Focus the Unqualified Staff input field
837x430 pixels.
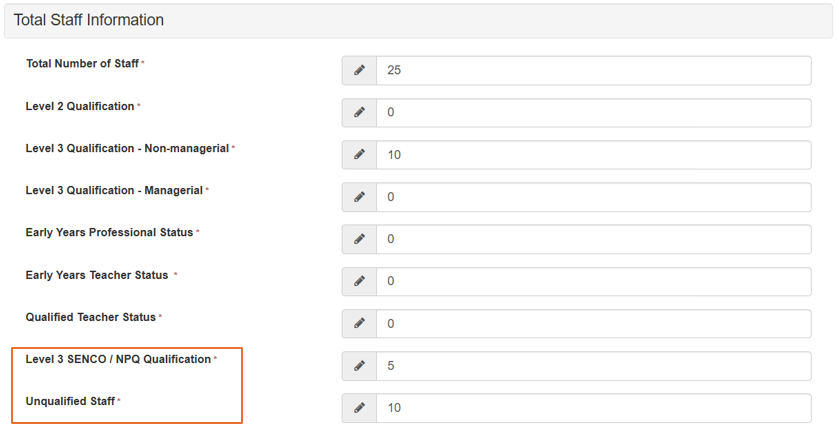tap(593, 408)
